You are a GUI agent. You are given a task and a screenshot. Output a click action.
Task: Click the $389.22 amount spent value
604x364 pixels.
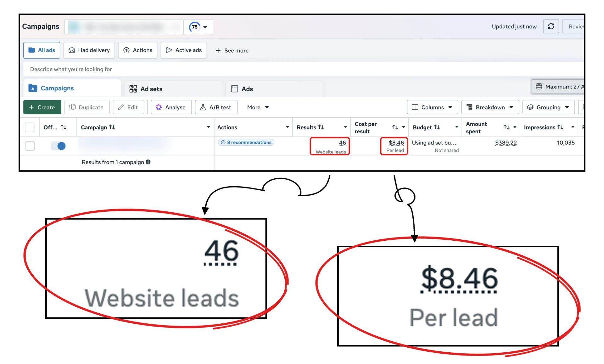click(506, 143)
